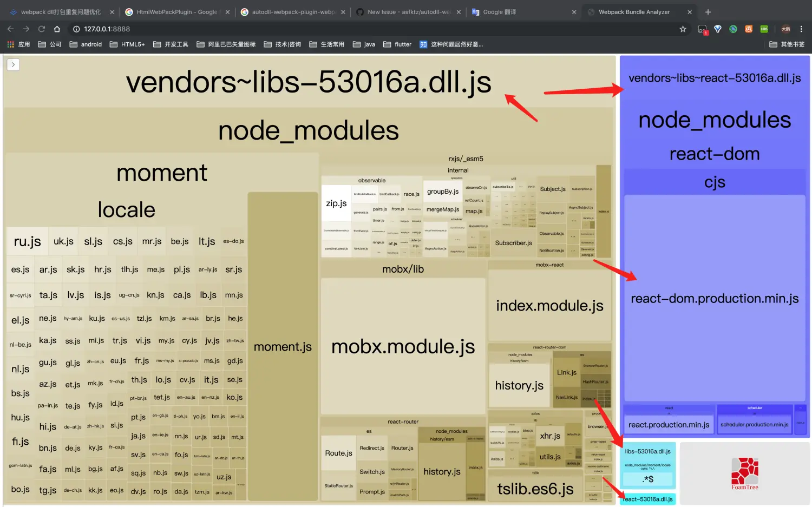Open the HTML5+ bookmarks folder
The height and width of the screenshot is (507, 812).
(127, 44)
